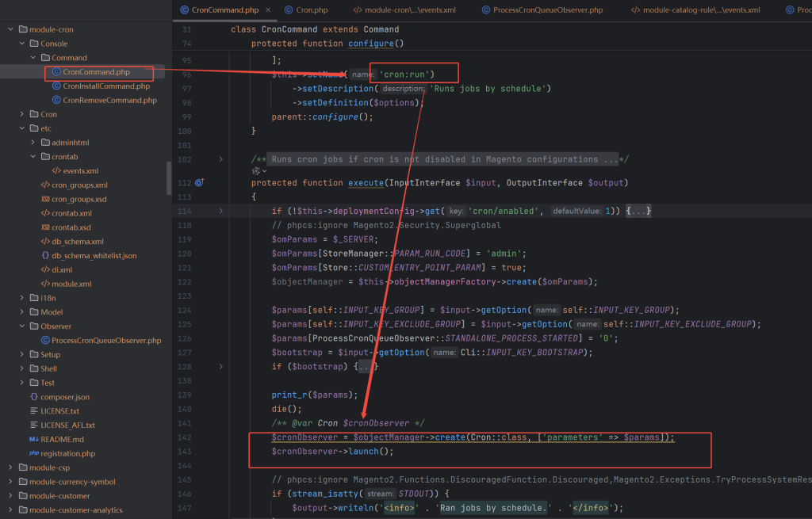Open the ProcessCronQueueObserver.php editor tab
812x519 pixels.
[x=542, y=10]
